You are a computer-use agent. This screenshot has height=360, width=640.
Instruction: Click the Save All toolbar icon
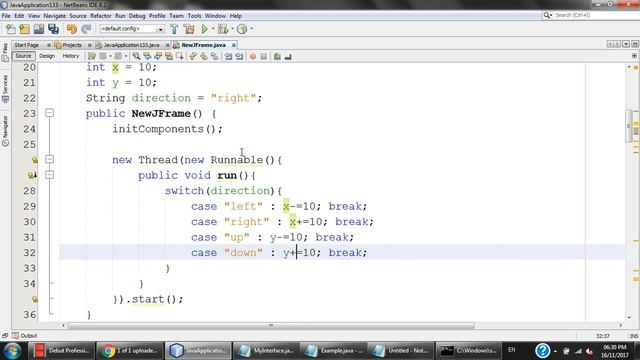click(x=53, y=29)
